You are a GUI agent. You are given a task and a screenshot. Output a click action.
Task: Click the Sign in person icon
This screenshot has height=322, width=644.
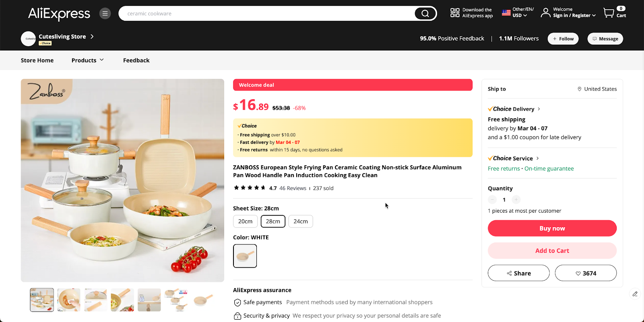point(545,12)
